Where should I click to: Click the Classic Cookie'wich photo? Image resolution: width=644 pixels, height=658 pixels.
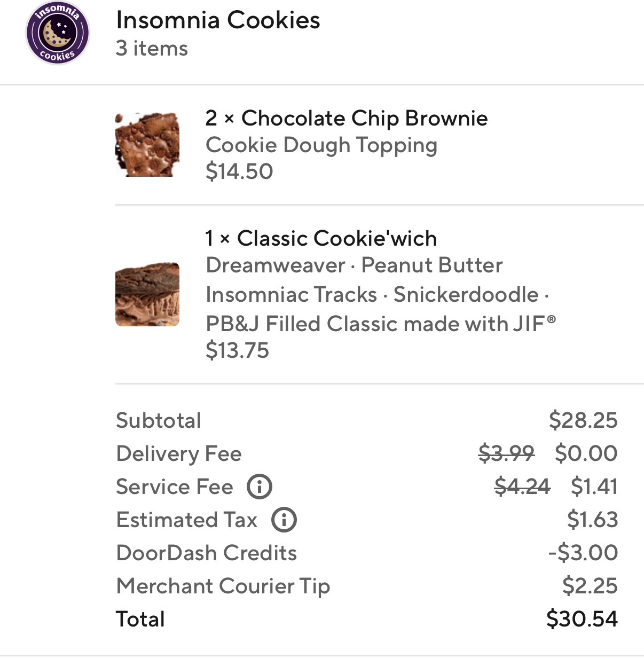pyautogui.click(x=147, y=293)
